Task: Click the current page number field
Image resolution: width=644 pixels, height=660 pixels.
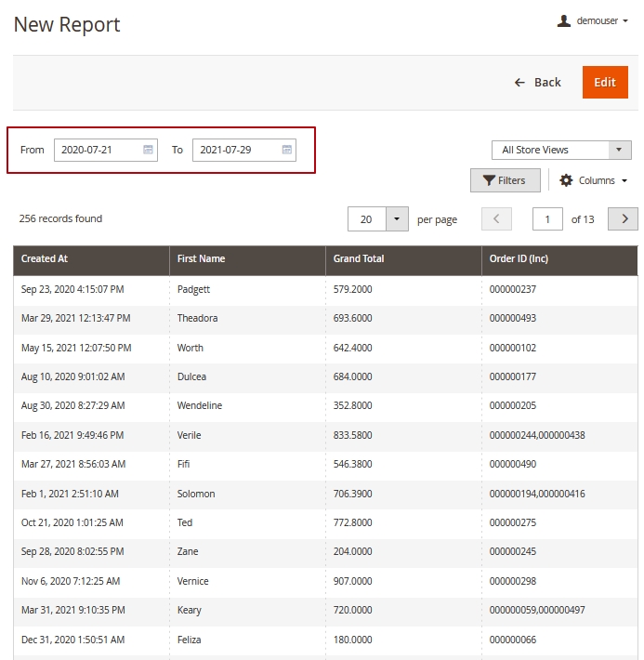Action: point(547,219)
